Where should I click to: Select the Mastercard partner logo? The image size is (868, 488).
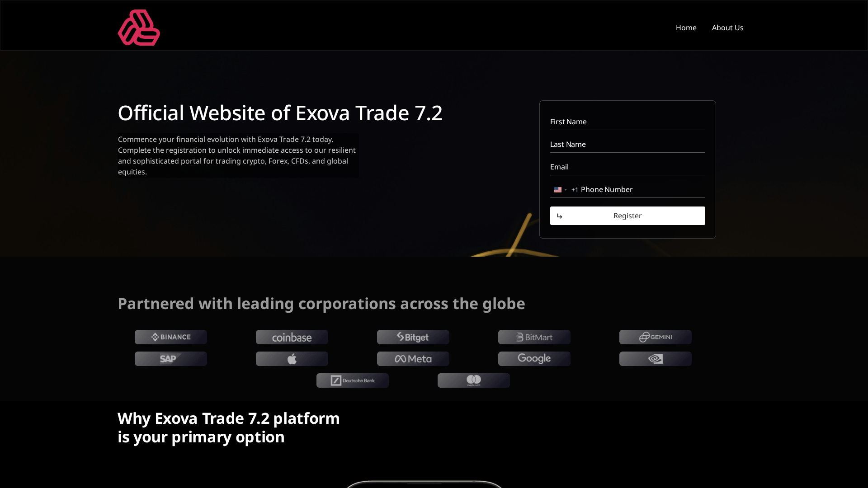pos(473,380)
